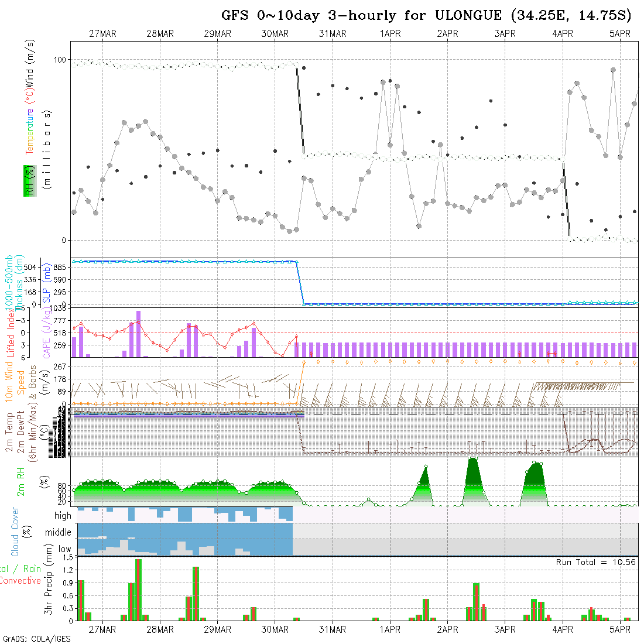Screen dimensions: 644x644
Task: Click the GrADS: COLA/IGES credit text
Action: [x=36, y=639]
